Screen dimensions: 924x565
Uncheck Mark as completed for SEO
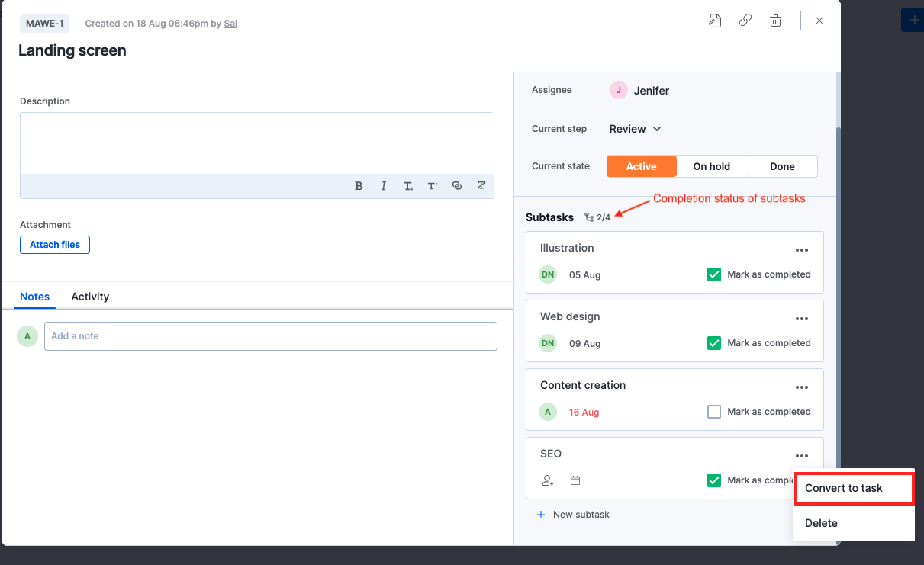click(714, 480)
